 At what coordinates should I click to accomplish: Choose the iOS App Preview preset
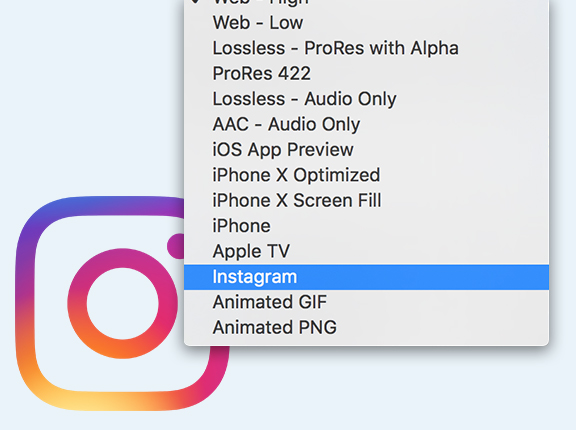tap(366, 149)
